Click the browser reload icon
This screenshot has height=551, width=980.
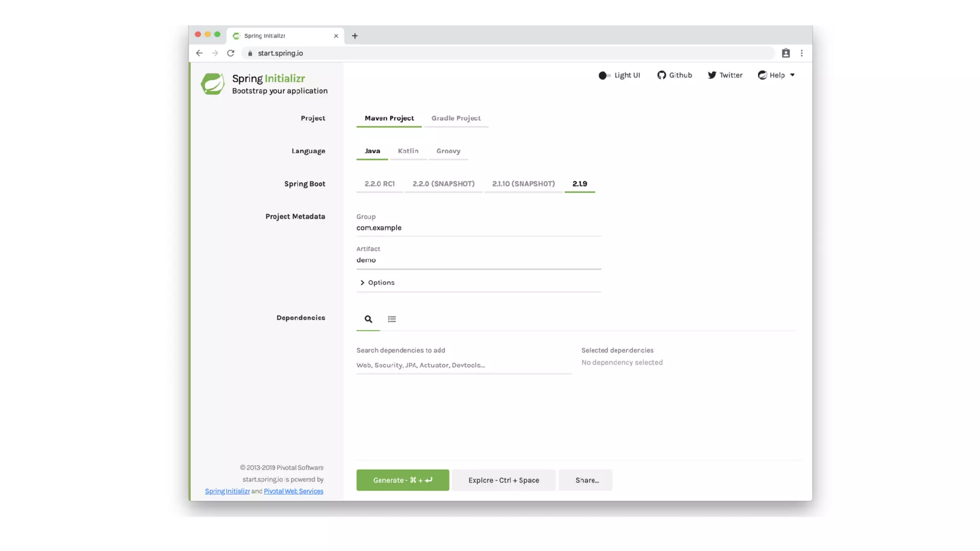[x=231, y=53]
